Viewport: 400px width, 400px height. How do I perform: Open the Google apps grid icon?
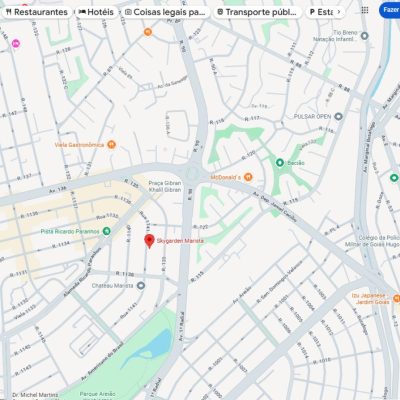(x=365, y=10)
